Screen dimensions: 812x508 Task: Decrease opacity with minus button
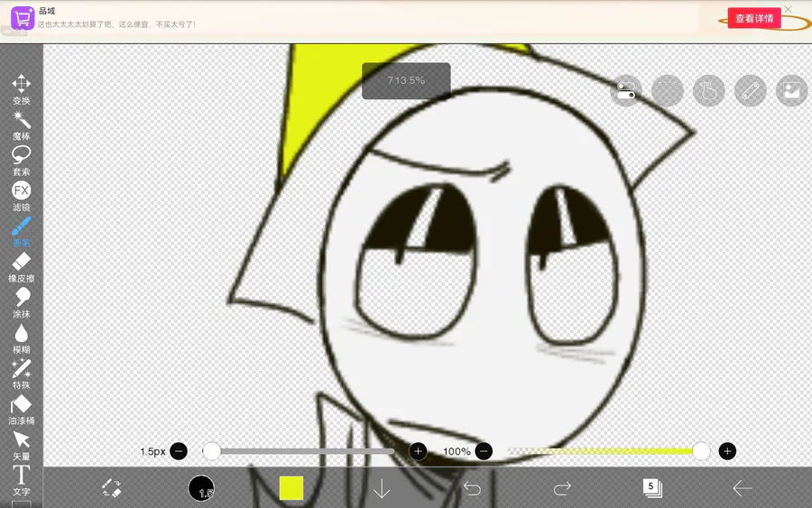click(x=484, y=451)
